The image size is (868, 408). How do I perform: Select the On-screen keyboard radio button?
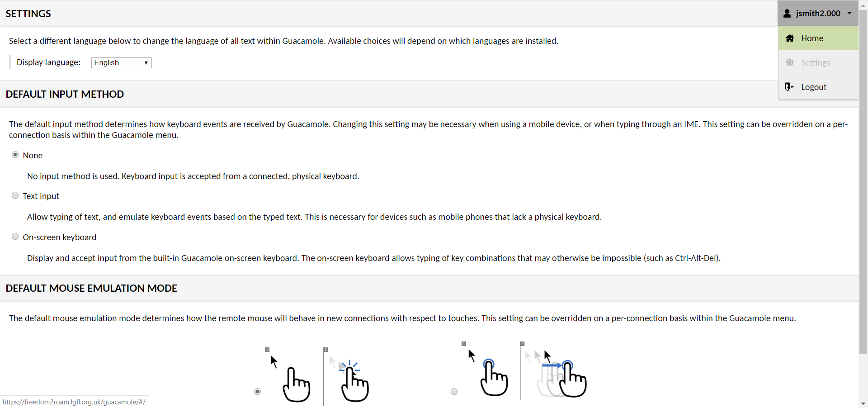pos(15,237)
